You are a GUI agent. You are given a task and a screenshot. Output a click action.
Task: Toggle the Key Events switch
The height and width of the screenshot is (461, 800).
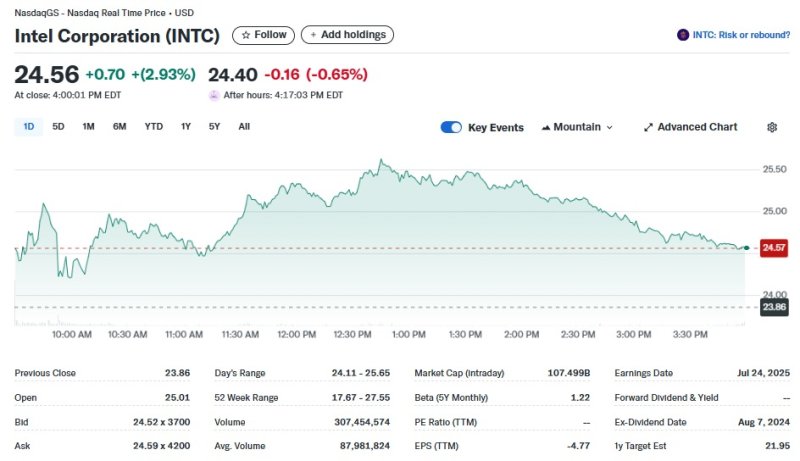click(451, 127)
